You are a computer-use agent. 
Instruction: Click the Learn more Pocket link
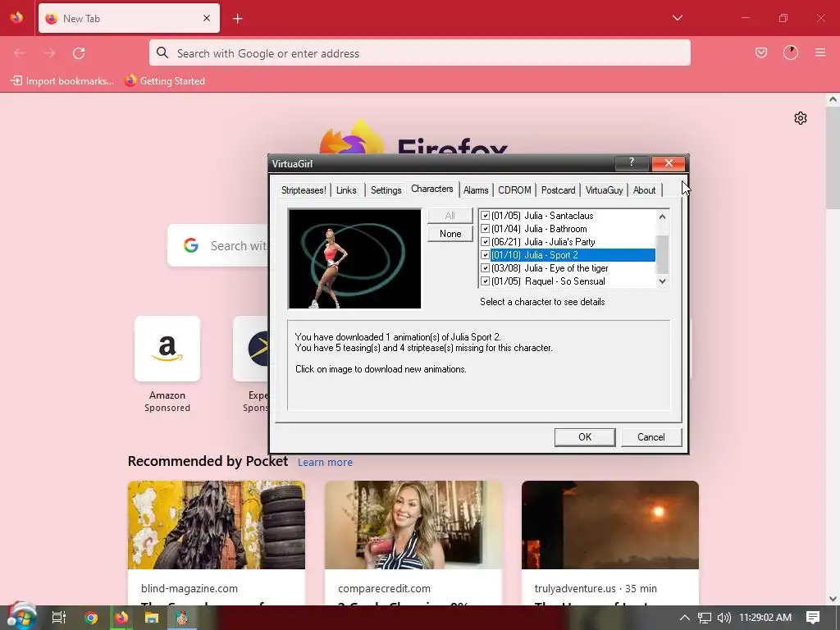tap(325, 463)
